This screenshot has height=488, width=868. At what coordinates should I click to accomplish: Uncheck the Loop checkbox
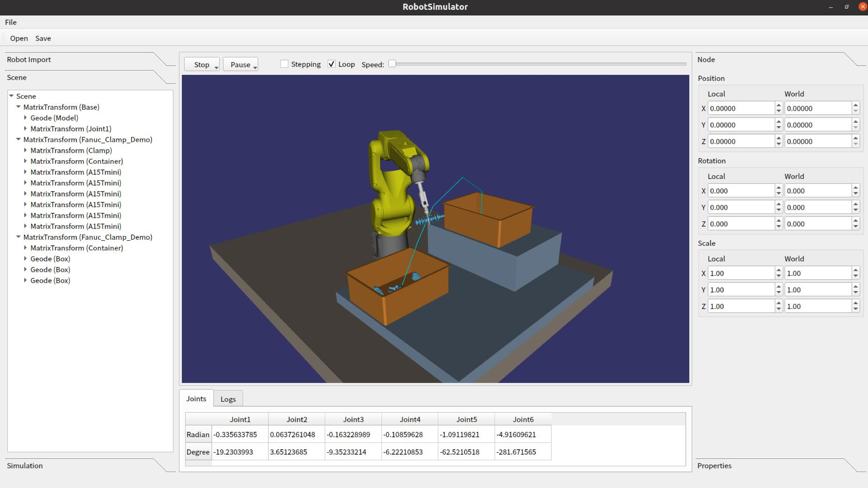tap(332, 64)
